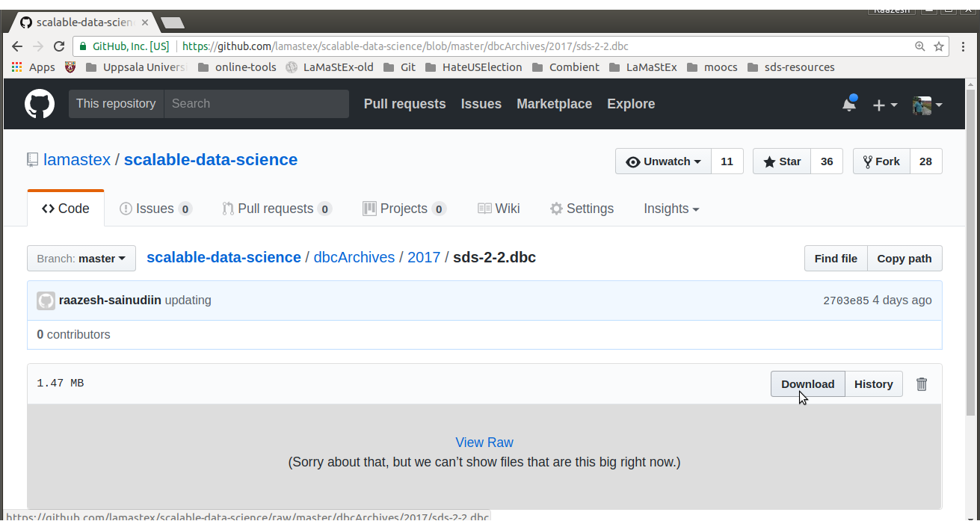Expand the Insights dropdown tab
This screenshot has width=980, height=530.
pos(671,209)
